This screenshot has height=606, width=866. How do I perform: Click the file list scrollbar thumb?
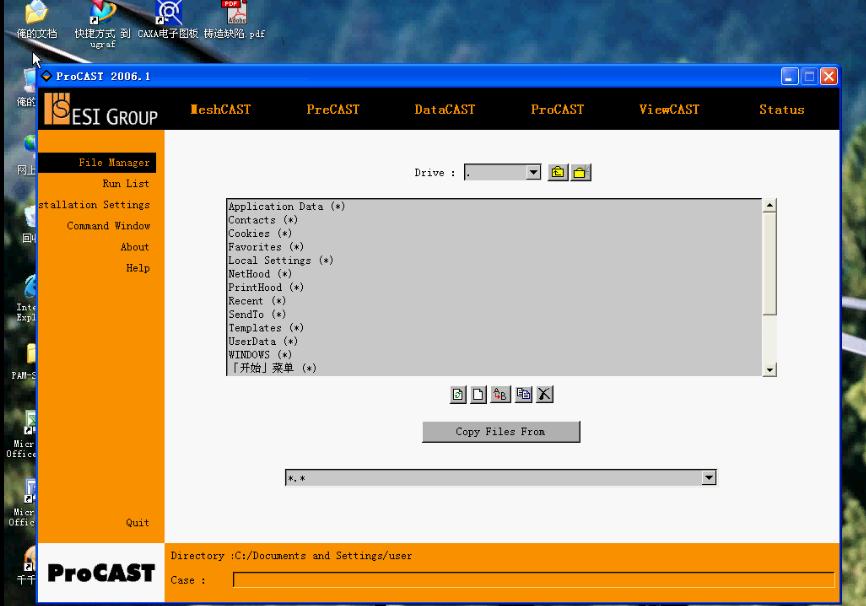pos(769,264)
